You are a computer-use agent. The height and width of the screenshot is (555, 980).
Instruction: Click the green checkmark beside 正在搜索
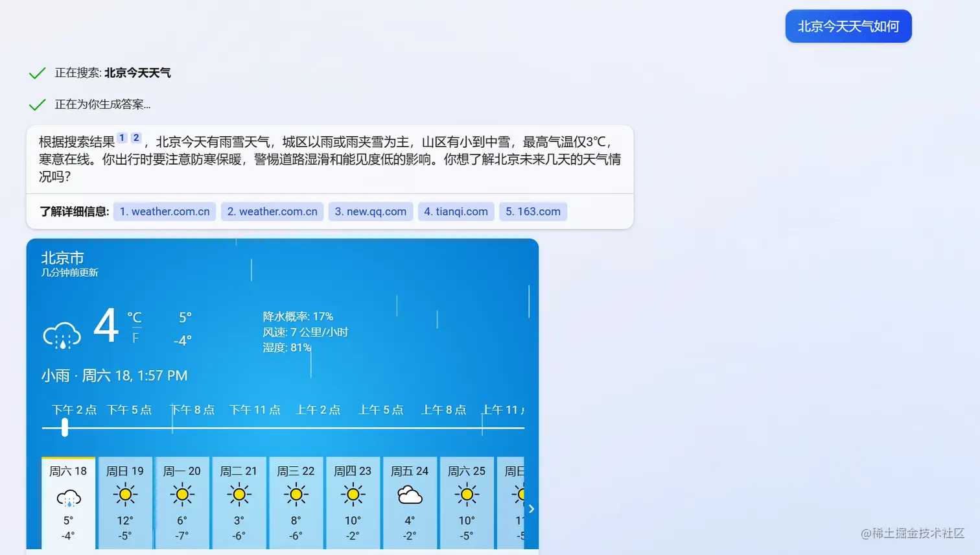coord(38,73)
